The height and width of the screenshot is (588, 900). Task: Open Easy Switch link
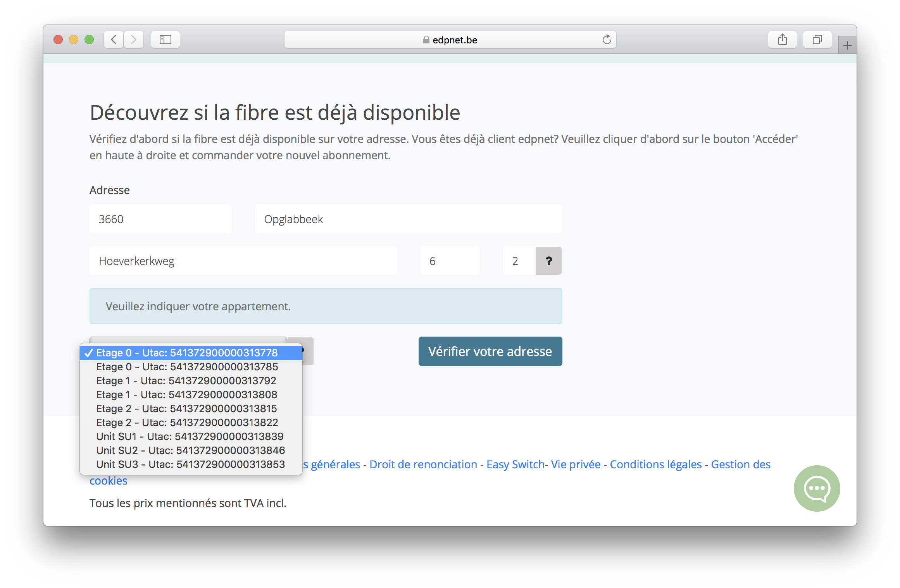tap(516, 464)
